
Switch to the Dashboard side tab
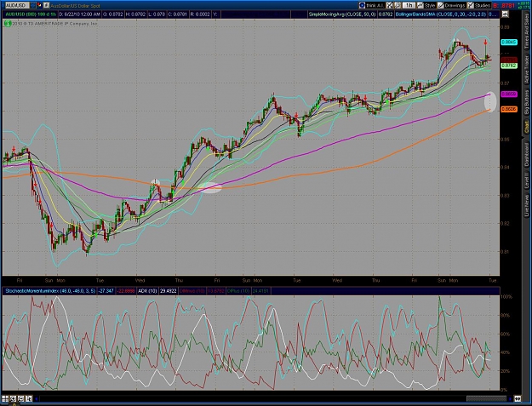[527, 154]
